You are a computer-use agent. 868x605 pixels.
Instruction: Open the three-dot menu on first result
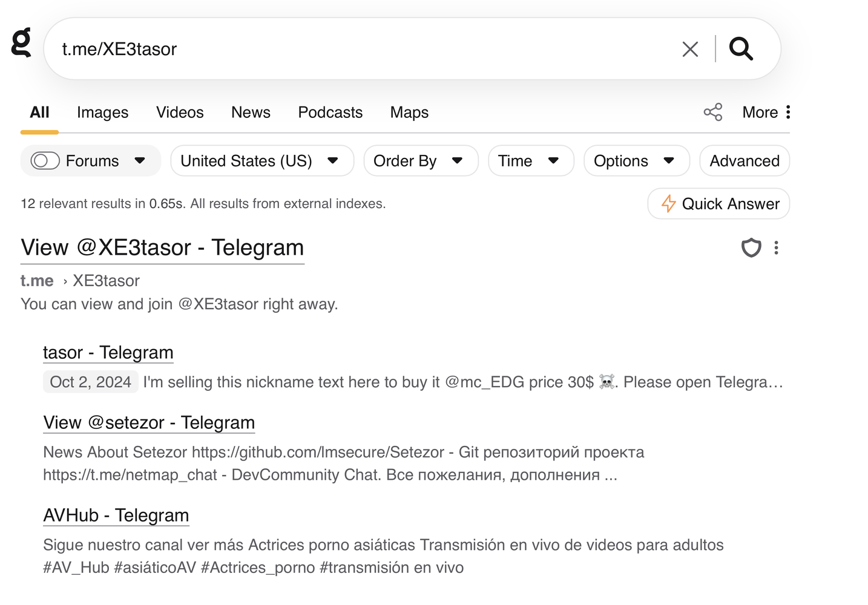coord(776,247)
